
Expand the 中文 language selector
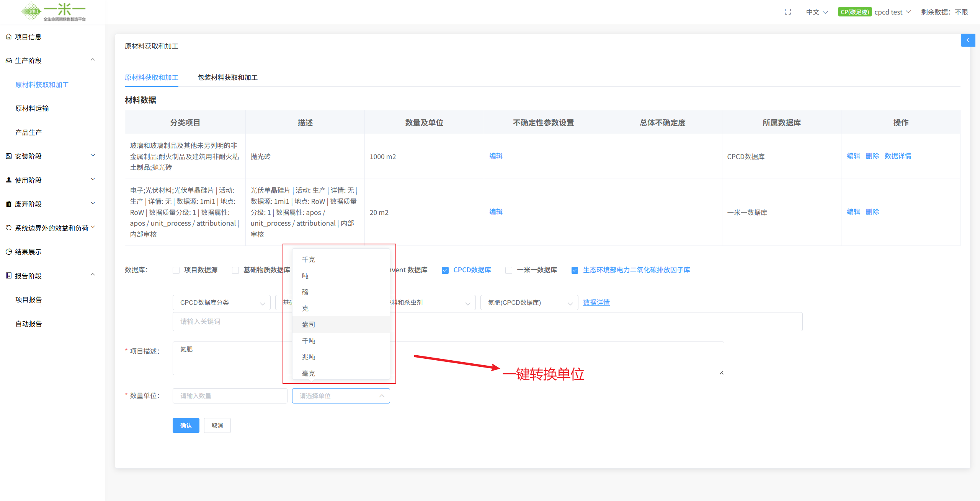pos(816,12)
